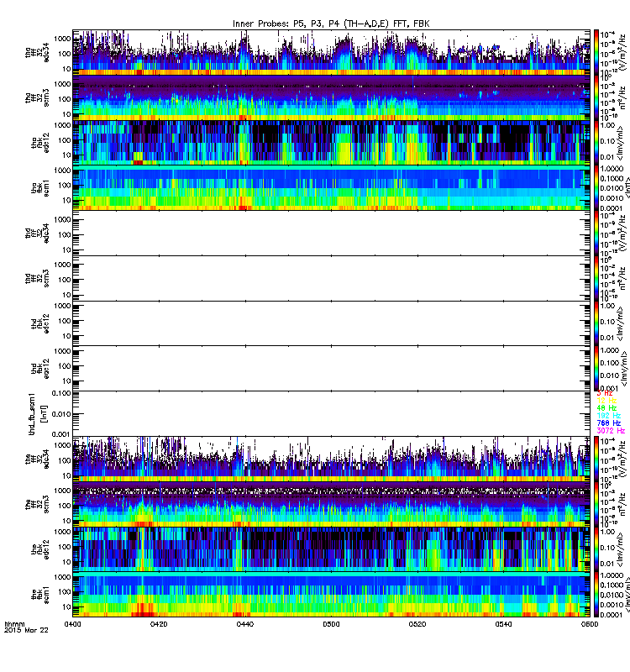
Task: Click the "tha fbk edc12" panel label
Action: 40,143
